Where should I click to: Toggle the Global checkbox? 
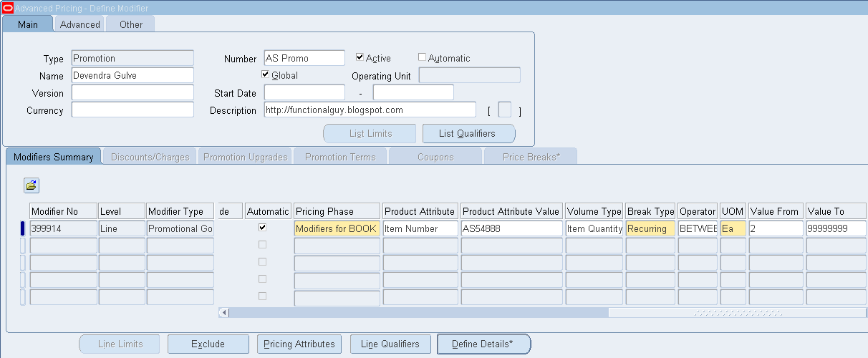[266, 74]
